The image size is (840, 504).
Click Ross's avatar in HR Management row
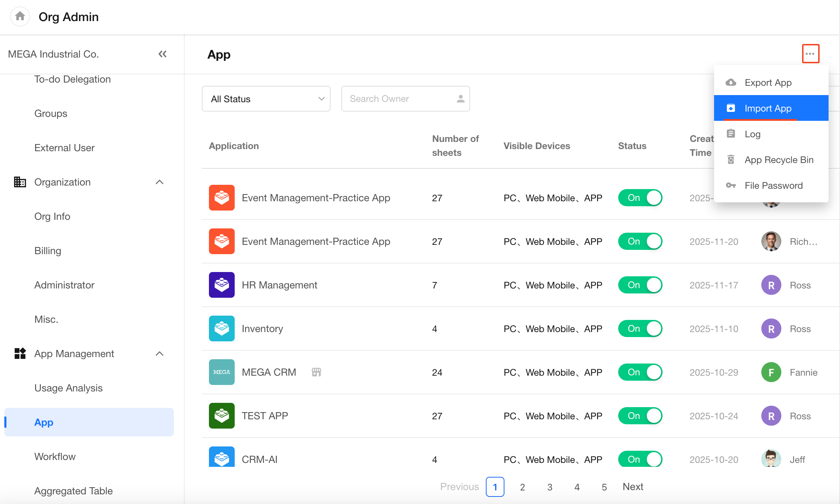tap(771, 285)
